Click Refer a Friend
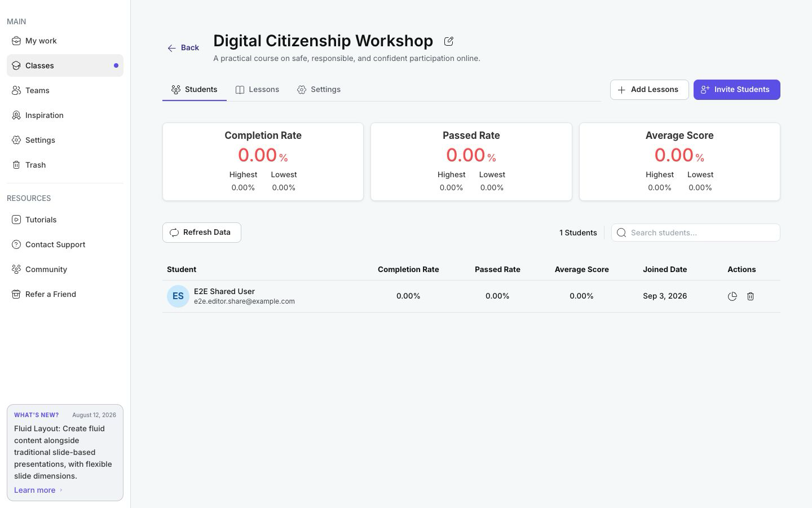This screenshot has width=812, height=508. click(65, 294)
